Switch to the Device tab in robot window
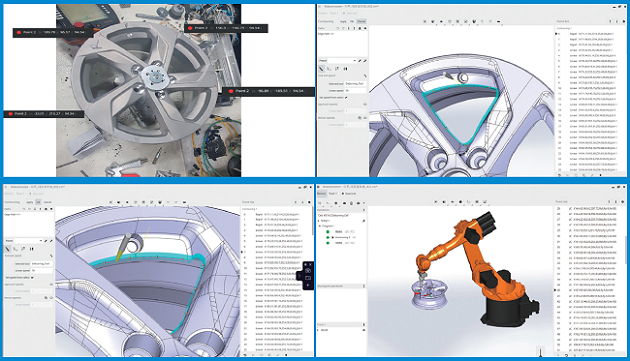The height and width of the screenshot is (361, 630). click(x=321, y=193)
